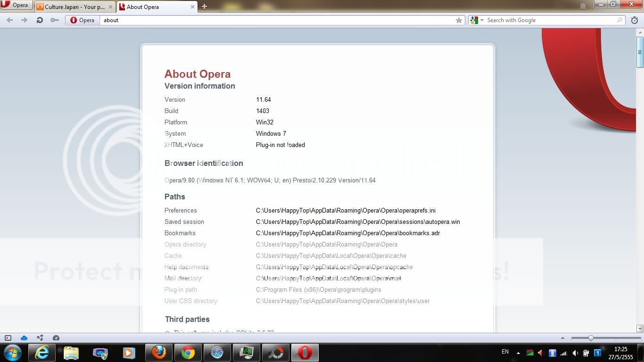Click the Opera Unite icon in status bar
This screenshot has height=362, width=644.
pos(40,337)
